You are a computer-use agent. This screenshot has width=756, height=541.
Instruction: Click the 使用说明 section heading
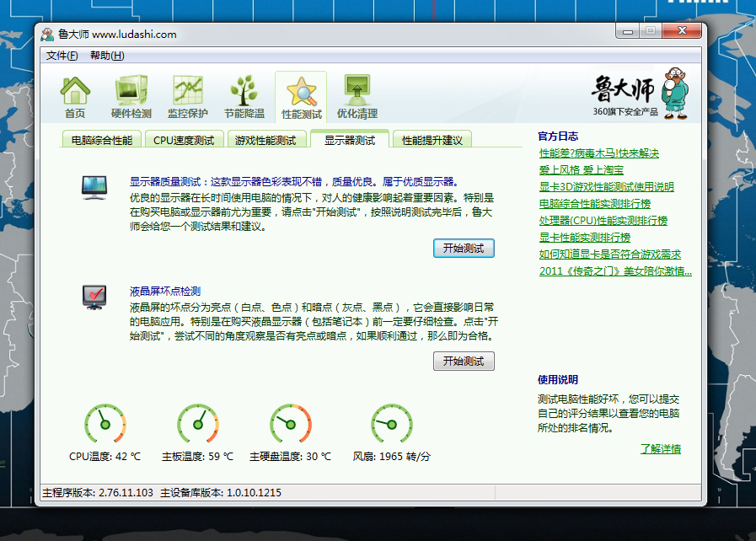[x=558, y=380]
